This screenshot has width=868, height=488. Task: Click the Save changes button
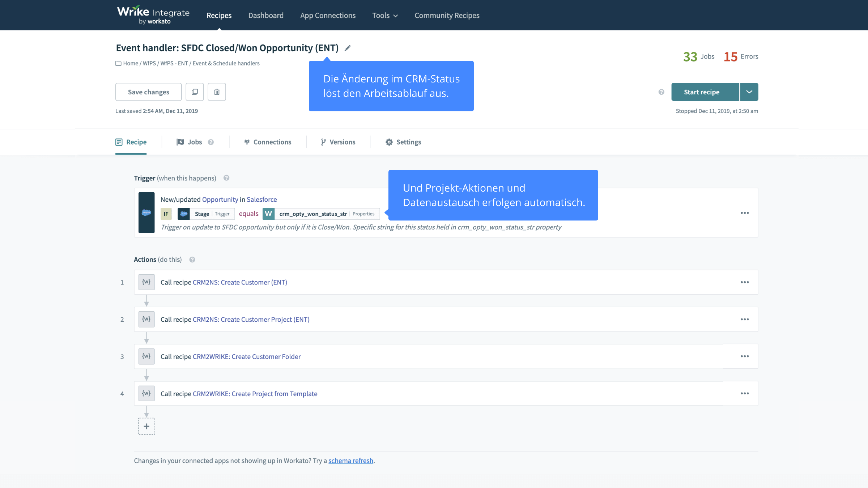click(x=149, y=92)
